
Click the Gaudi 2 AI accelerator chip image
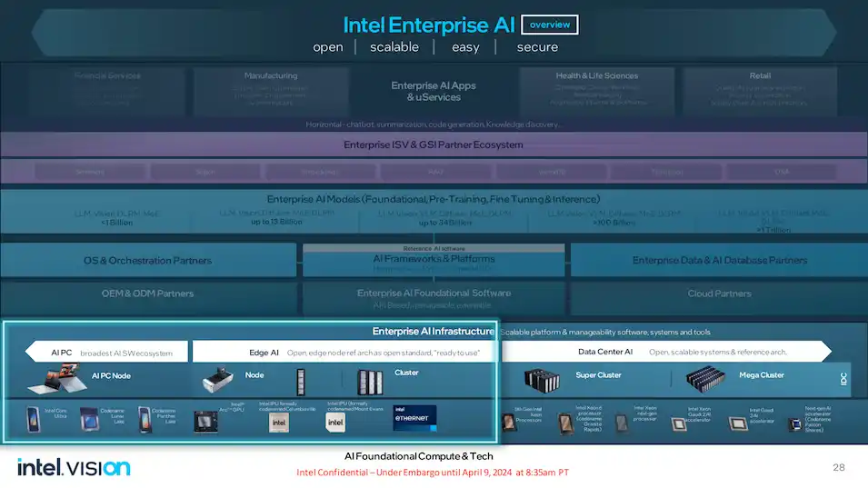coord(679,424)
